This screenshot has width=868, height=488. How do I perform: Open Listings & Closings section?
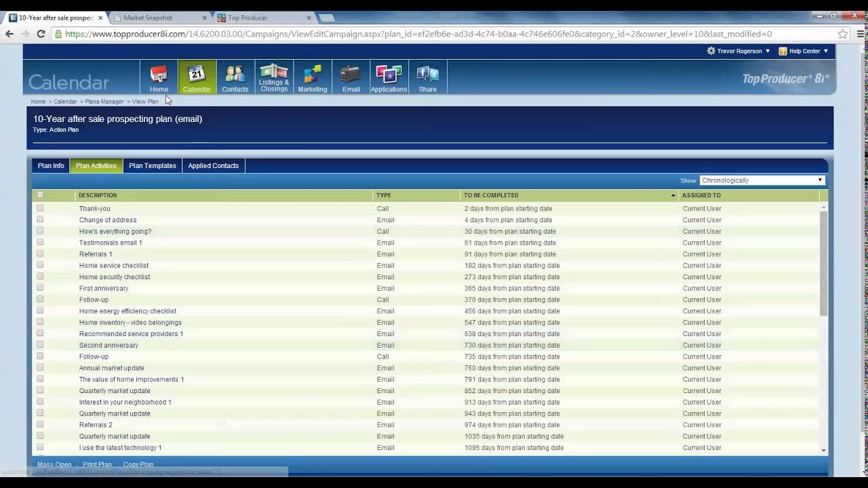pos(274,77)
